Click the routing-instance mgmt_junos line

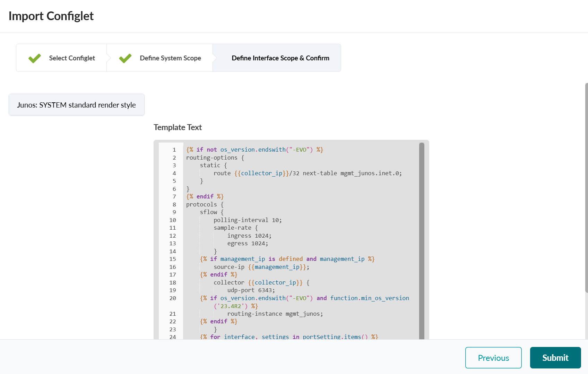pos(275,314)
